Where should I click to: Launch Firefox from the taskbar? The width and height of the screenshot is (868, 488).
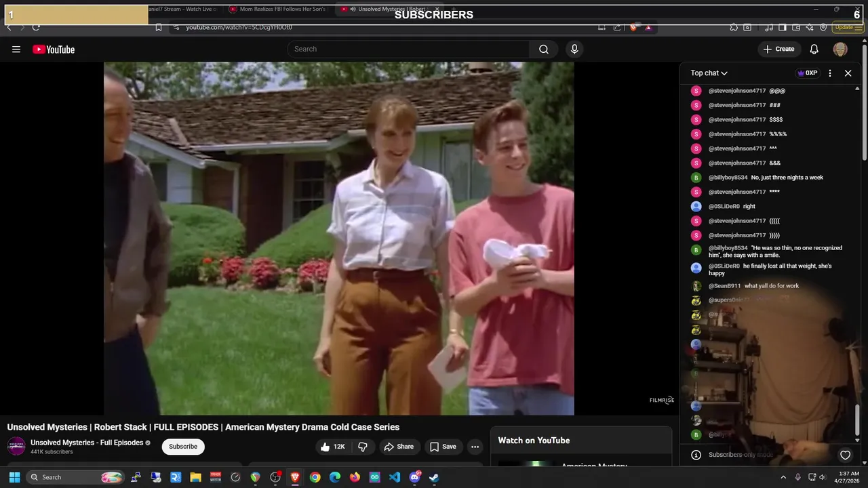coord(355,477)
